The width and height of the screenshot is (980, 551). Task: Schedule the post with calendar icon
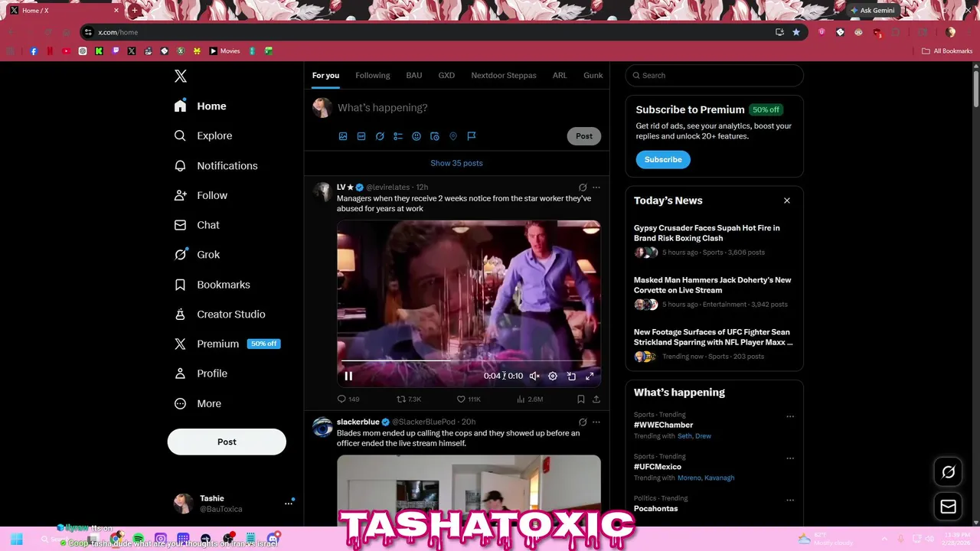click(x=435, y=136)
